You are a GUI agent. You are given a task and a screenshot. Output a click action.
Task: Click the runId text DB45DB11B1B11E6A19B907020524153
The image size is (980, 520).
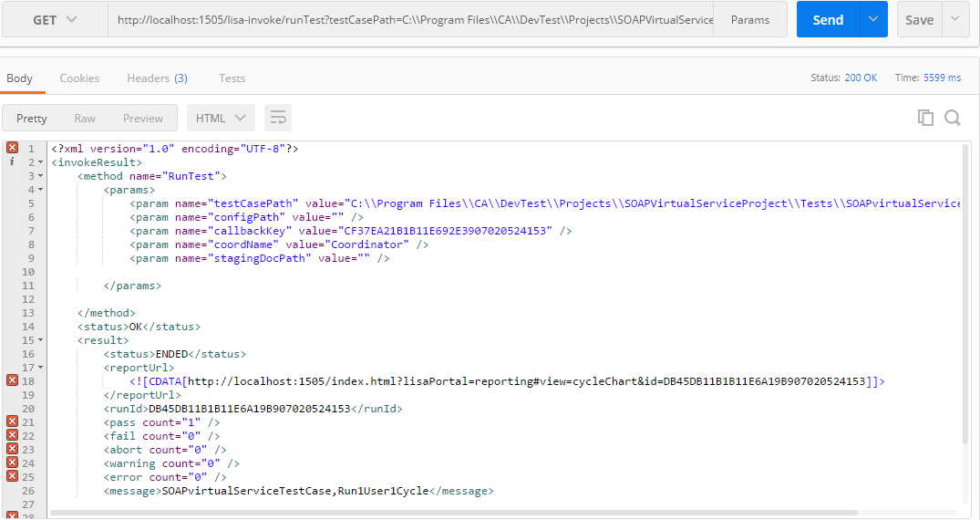[x=250, y=409]
